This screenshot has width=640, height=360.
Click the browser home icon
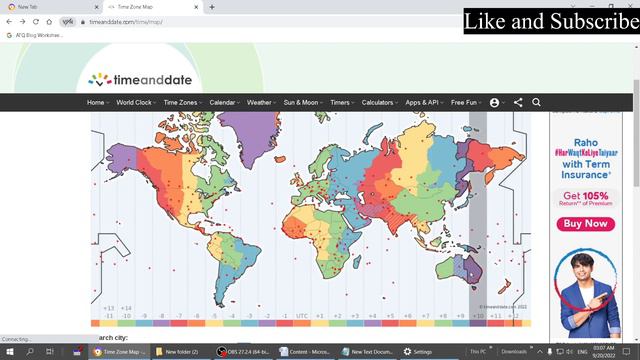[49, 22]
